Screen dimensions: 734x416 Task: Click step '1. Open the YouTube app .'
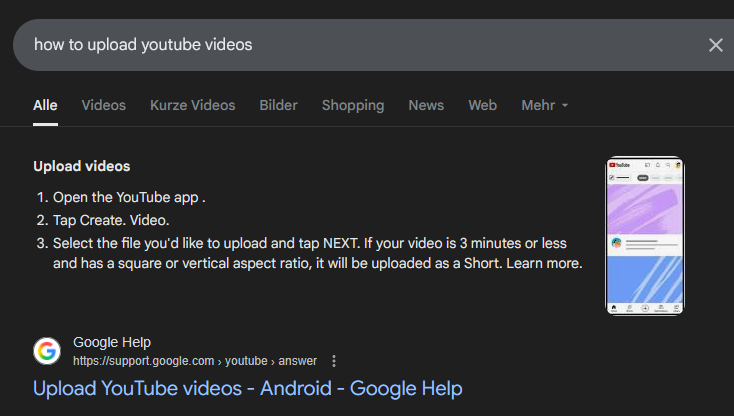pos(121,197)
